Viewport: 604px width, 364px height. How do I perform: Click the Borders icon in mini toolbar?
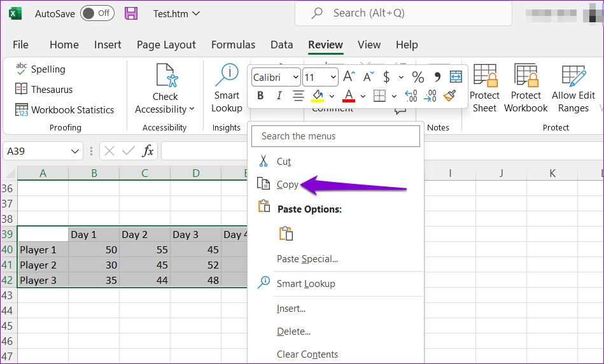tap(379, 95)
